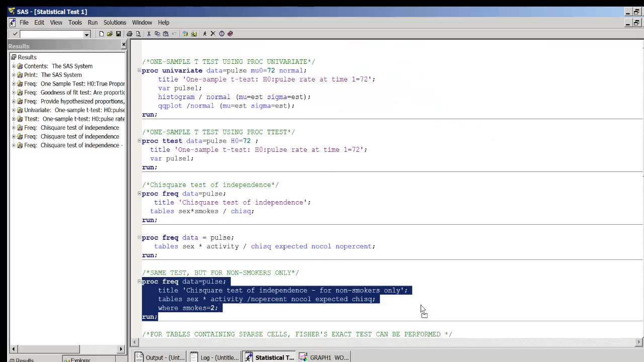The height and width of the screenshot is (362, 644).
Task: Select Ttest: One-sample t-test result
Action: 74,119
